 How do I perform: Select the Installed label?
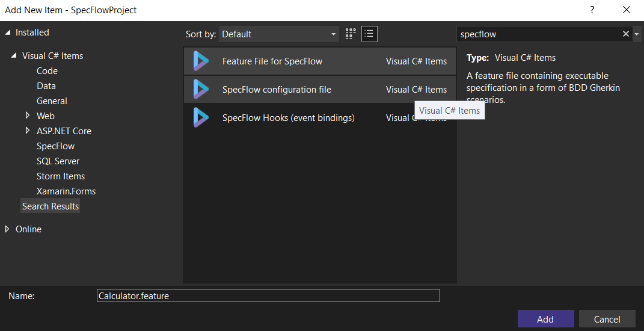coord(32,32)
